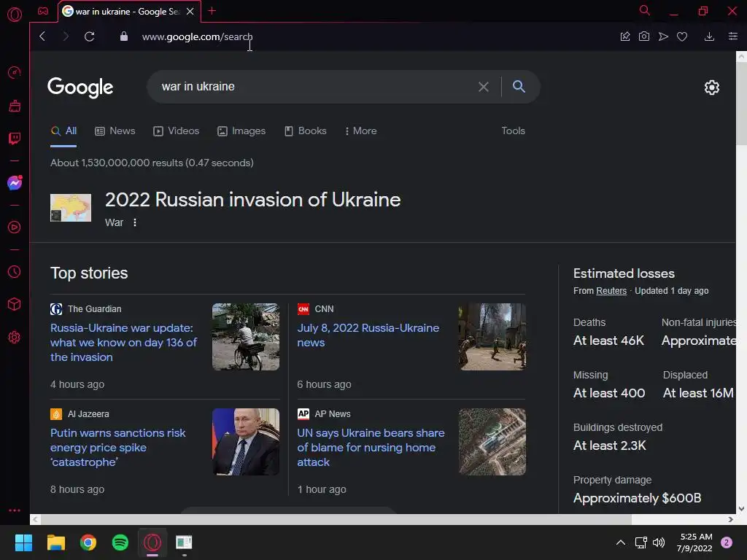Click the 5:25 AM clock in taskbar
This screenshot has width=747, height=560.
point(696,537)
